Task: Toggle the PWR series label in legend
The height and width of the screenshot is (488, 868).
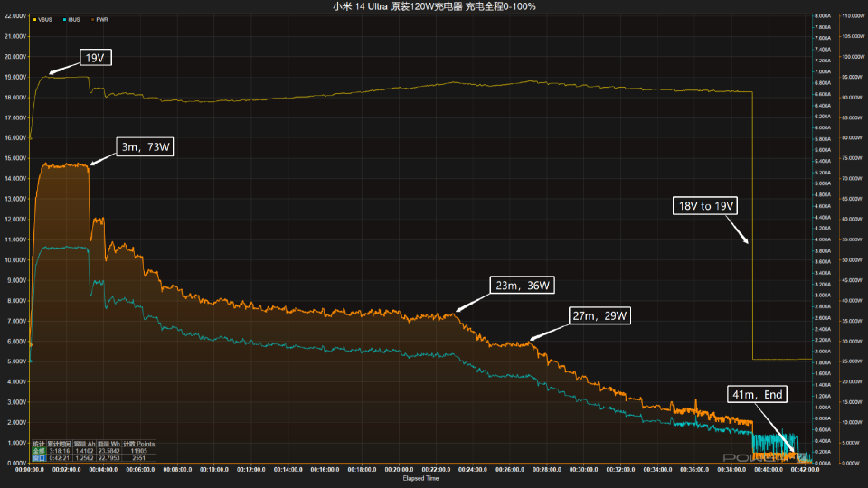Action: [x=102, y=19]
